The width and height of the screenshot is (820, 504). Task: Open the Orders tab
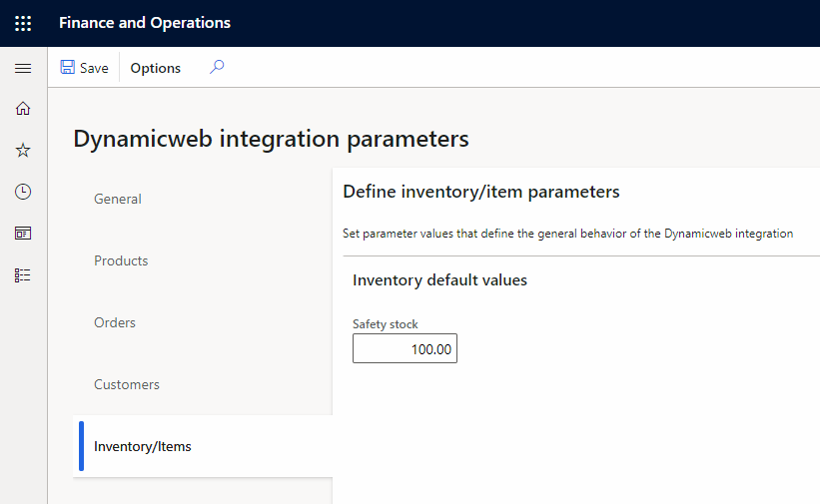point(115,322)
